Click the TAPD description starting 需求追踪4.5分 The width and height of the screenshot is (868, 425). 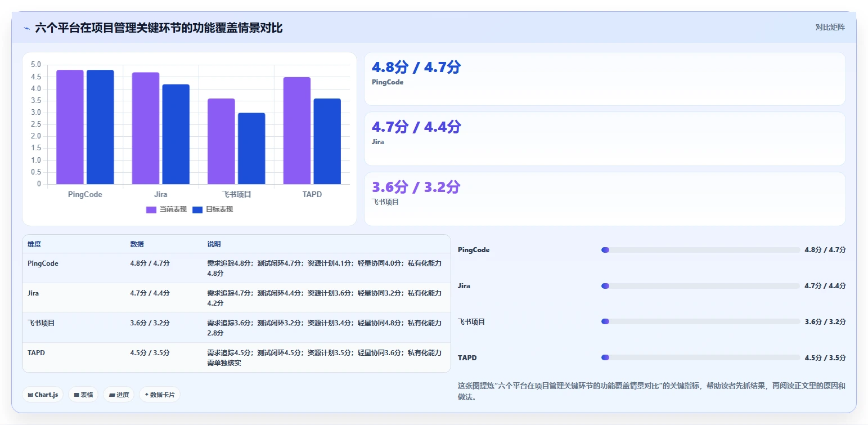(325, 358)
